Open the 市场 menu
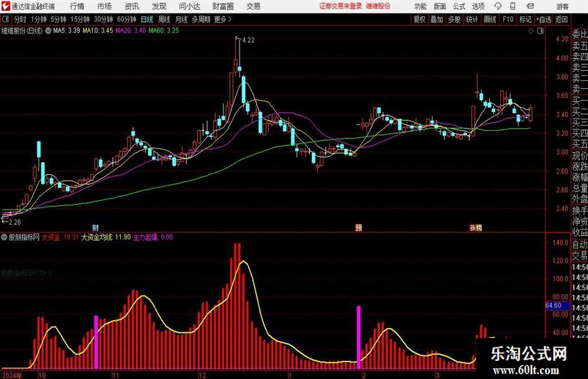The width and height of the screenshot is (588, 379). pyautogui.click(x=105, y=6)
